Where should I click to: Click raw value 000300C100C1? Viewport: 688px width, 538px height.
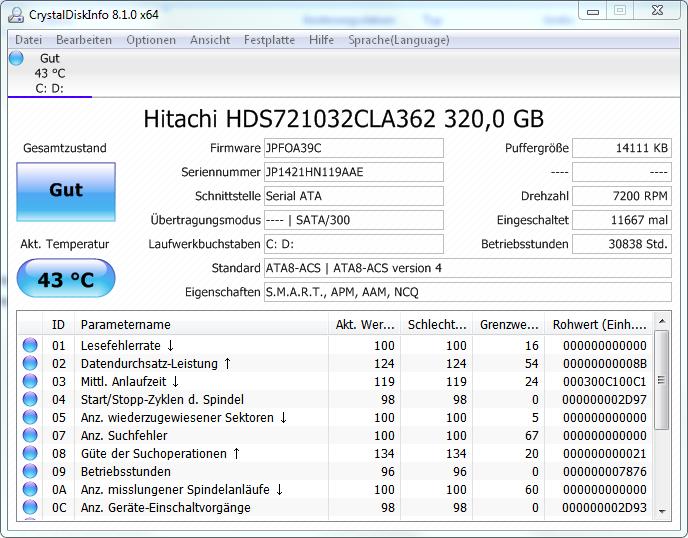tap(605, 381)
